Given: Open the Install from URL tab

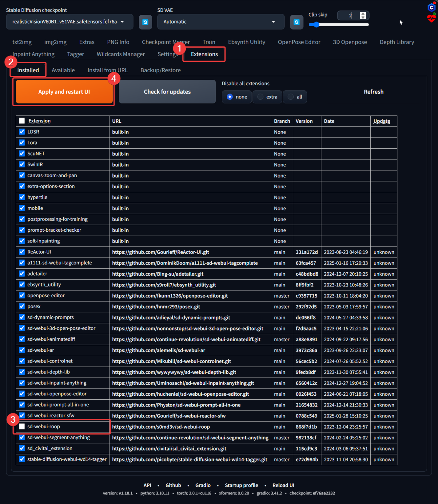Looking at the screenshot, I should click(107, 70).
